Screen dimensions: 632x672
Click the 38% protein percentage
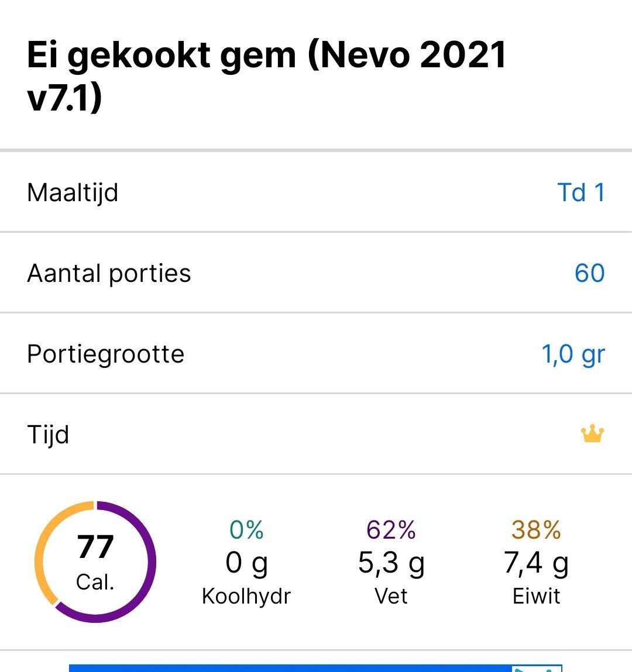click(x=536, y=530)
